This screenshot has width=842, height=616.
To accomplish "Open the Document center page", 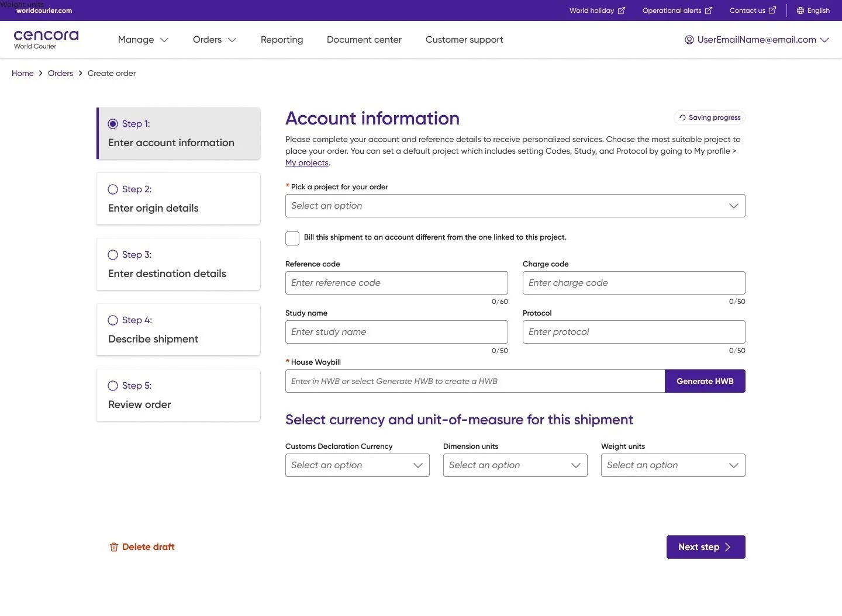I will (364, 40).
